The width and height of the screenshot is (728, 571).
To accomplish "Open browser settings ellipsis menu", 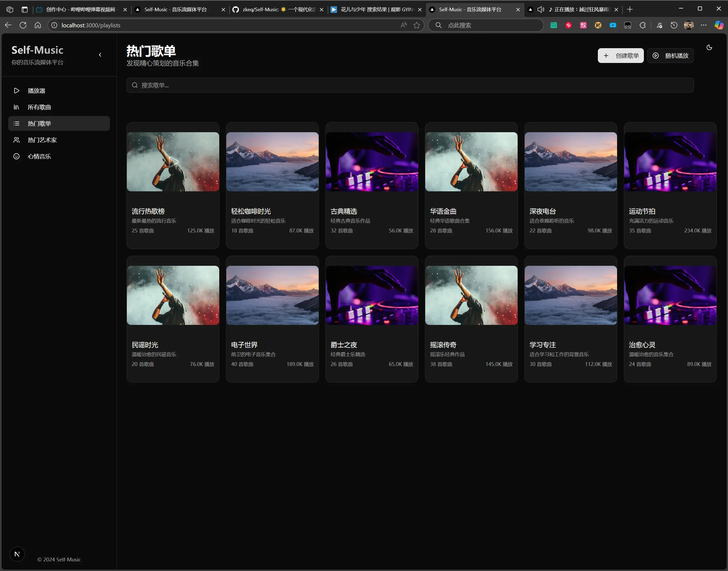I will tap(704, 25).
